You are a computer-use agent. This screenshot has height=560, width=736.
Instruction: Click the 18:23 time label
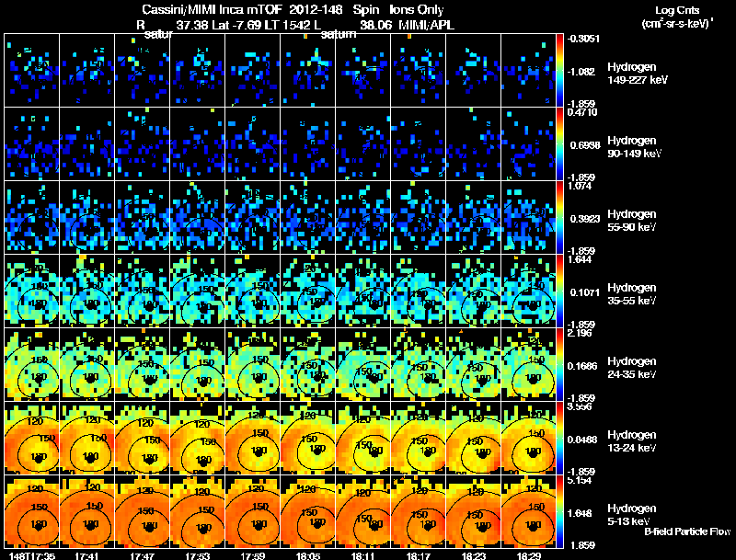tap(473, 555)
